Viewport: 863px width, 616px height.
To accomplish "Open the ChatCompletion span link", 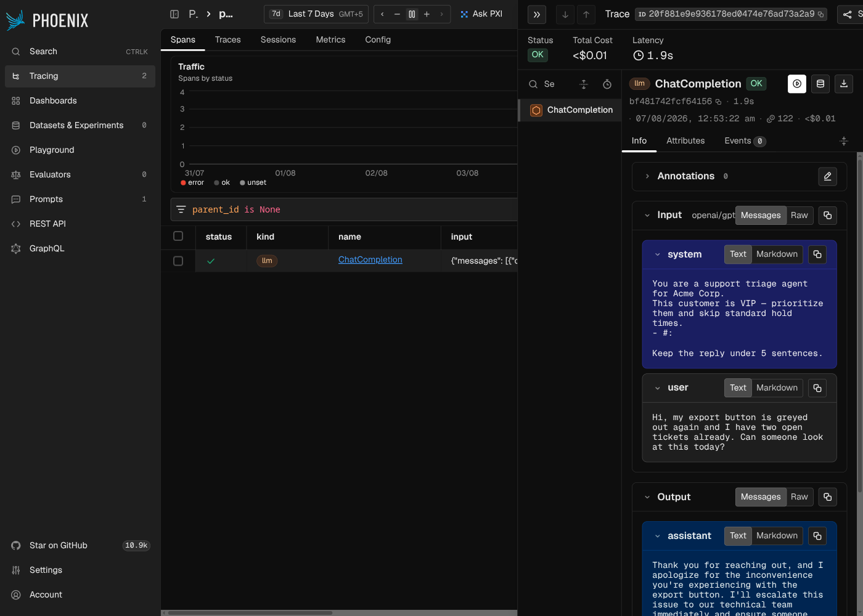I will (x=370, y=260).
